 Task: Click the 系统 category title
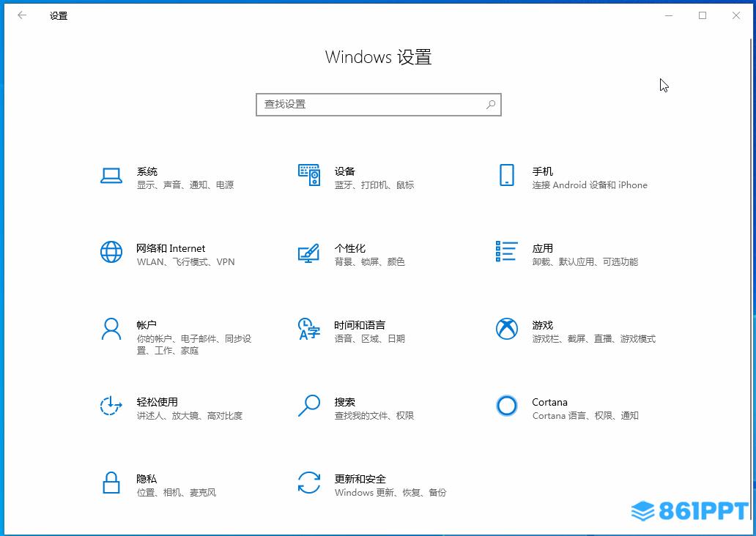147,171
